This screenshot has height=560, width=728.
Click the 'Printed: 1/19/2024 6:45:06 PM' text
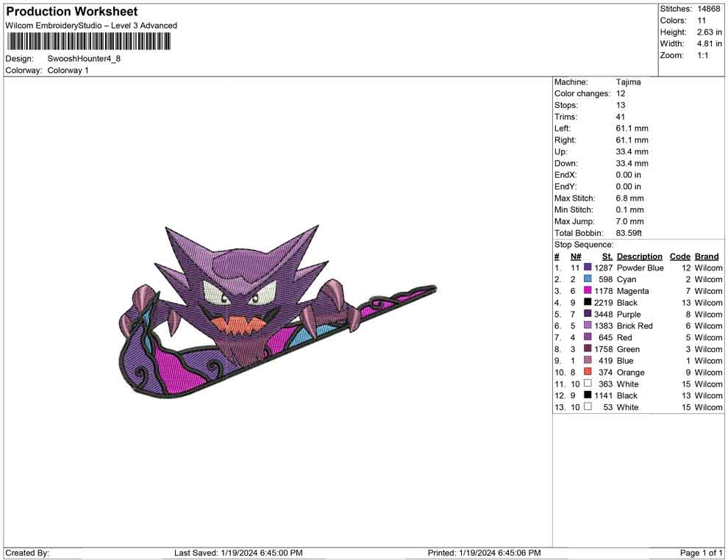[485, 553]
